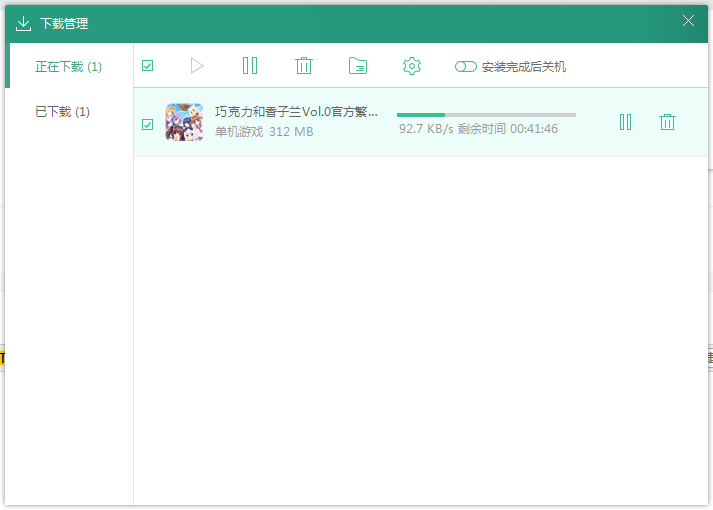Start all downloads with toolbar play icon
This screenshot has width=713, height=510.
pos(196,66)
